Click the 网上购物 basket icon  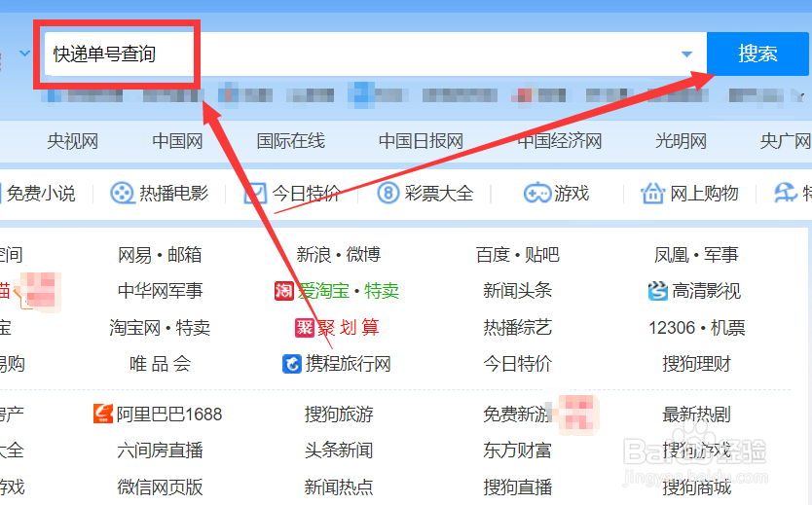click(652, 193)
